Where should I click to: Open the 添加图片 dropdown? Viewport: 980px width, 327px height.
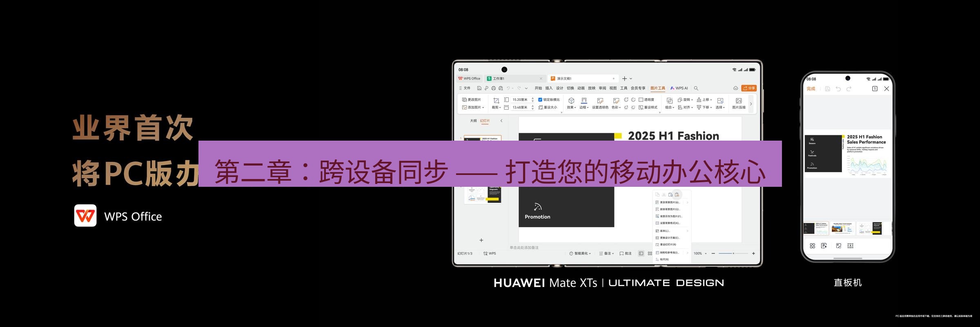pyautogui.click(x=473, y=108)
